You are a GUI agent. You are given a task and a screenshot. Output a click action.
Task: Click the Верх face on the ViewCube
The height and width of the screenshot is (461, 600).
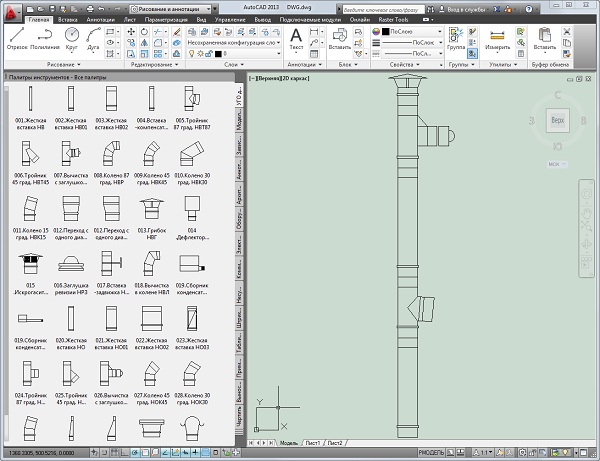557,120
